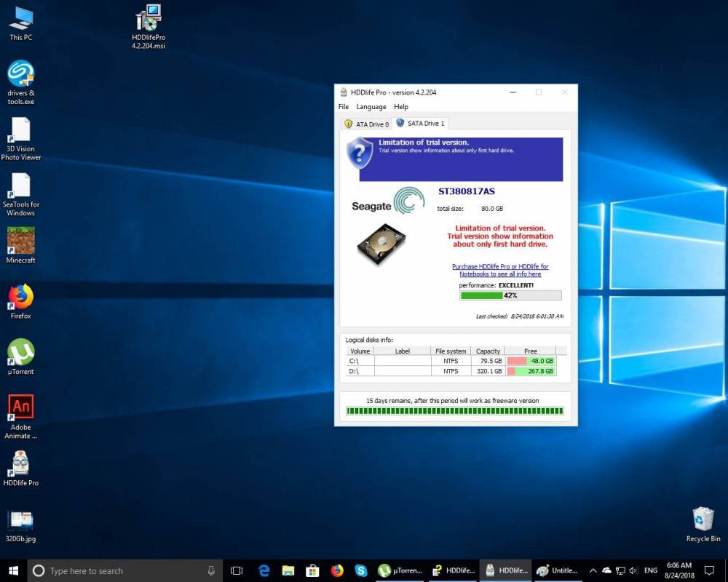Open the Windows Start menu
Viewport: 728px width, 582px height.
(x=13, y=570)
